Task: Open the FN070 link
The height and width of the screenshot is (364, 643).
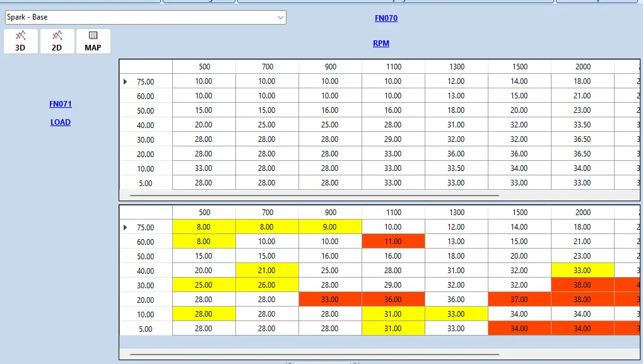Action: 386,18
